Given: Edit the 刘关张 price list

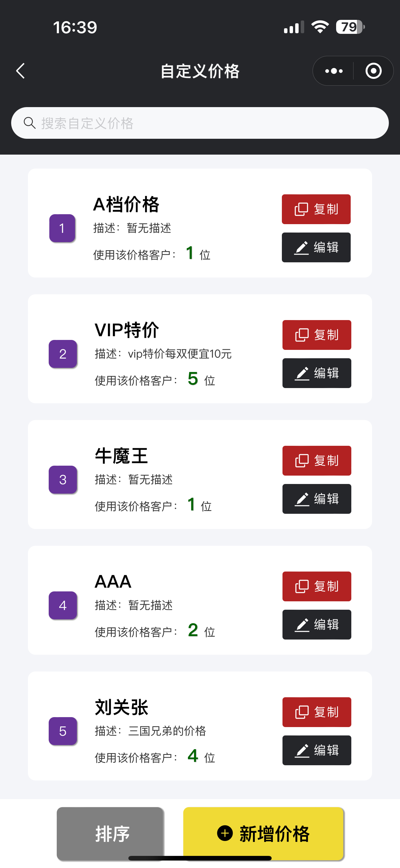Looking at the screenshot, I should click(x=317, y=750).
